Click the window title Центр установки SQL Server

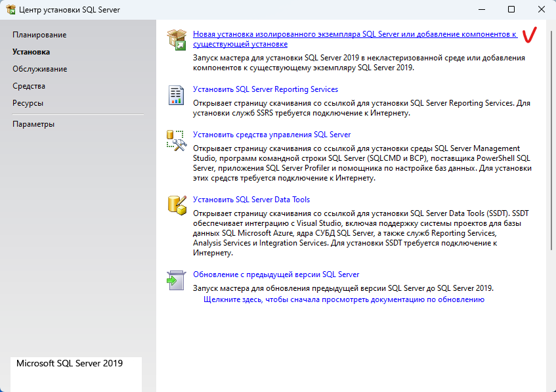point(70,10)
